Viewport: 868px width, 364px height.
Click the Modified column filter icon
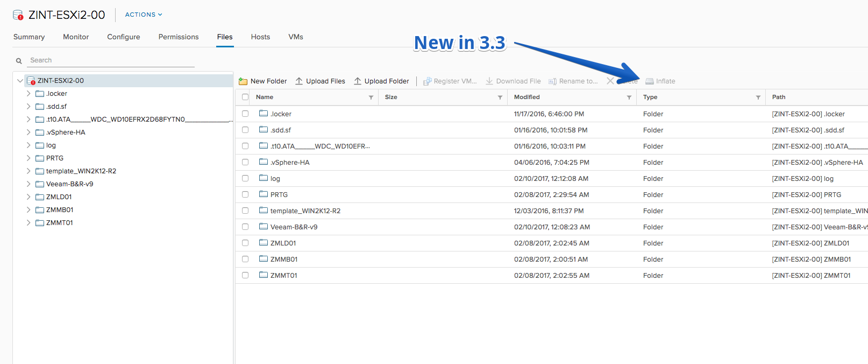click(629, 97)
